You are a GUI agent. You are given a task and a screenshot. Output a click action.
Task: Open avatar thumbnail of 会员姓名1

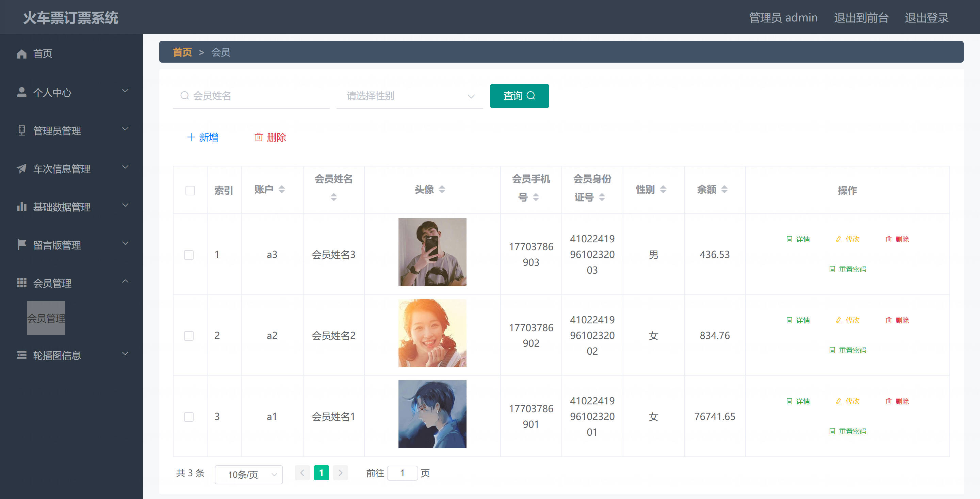click(x=432, y=414)
